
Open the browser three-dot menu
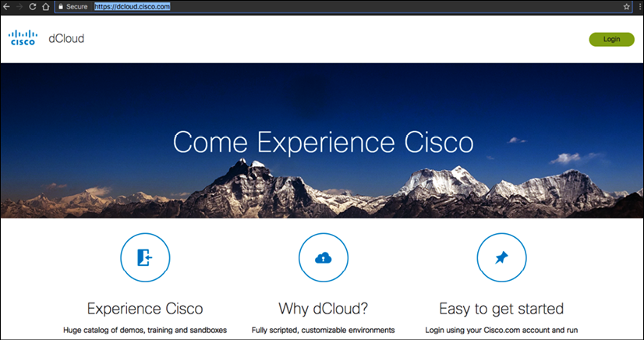[641, 6]
